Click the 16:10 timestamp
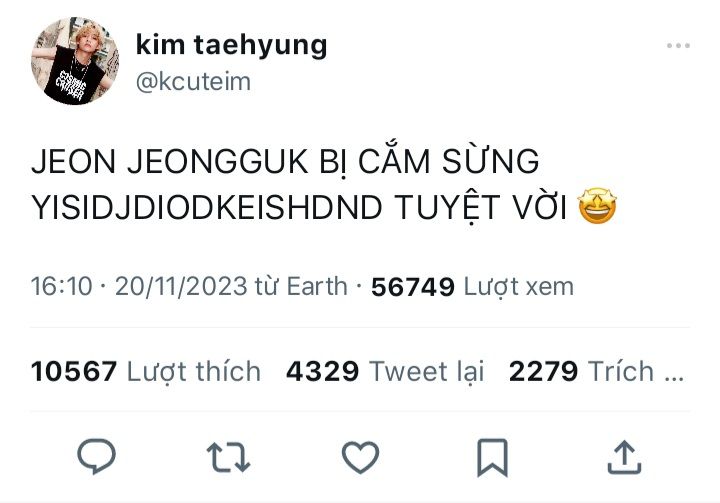This screenshot has width=720, height=503. [x=62, y=287]
